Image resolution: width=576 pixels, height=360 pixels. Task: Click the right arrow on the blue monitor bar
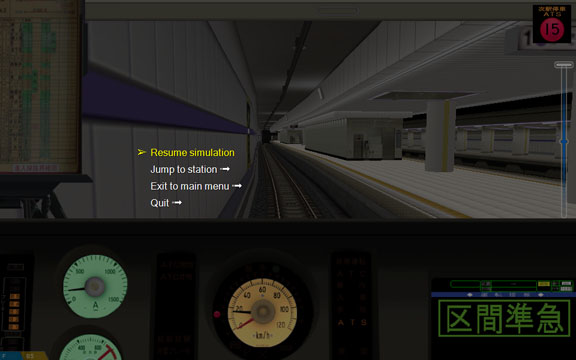tap(540, 295)
